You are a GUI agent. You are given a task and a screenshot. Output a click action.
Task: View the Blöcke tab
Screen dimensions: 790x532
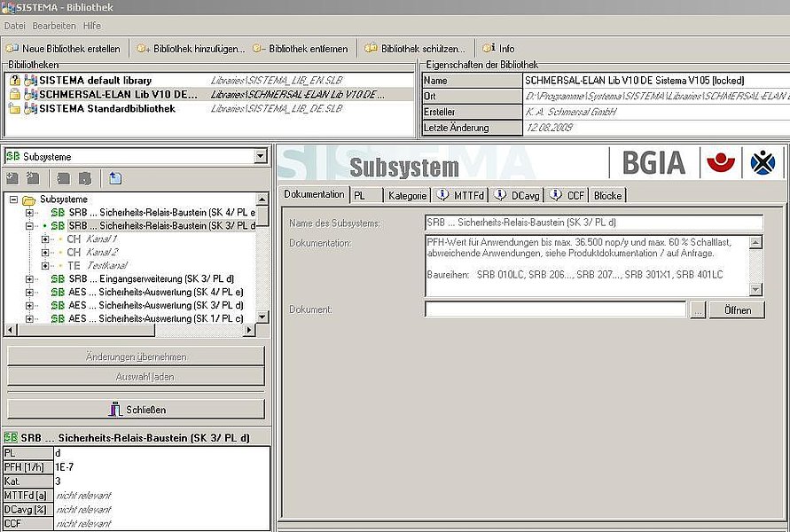pos(607,195)
